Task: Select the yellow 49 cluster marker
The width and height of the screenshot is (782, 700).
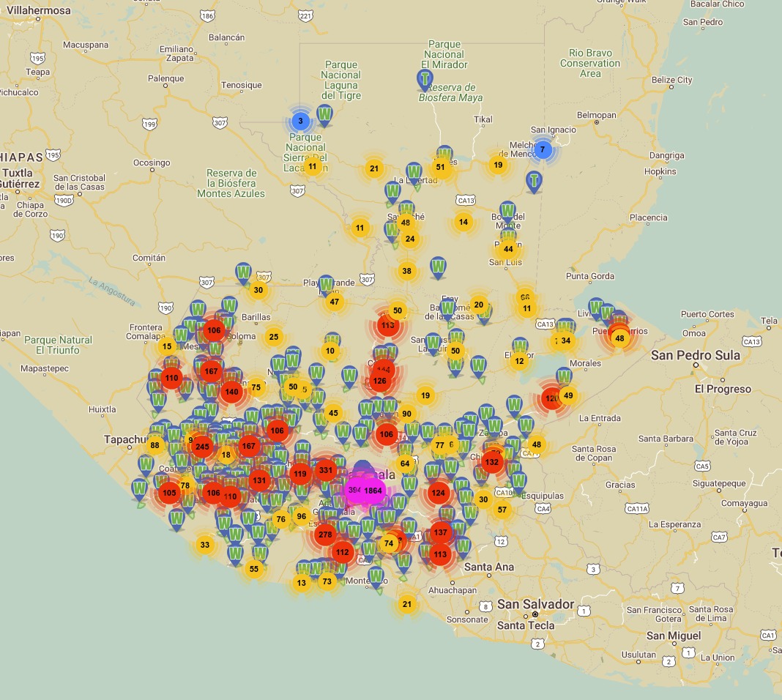Action: [x=568, y=396]
